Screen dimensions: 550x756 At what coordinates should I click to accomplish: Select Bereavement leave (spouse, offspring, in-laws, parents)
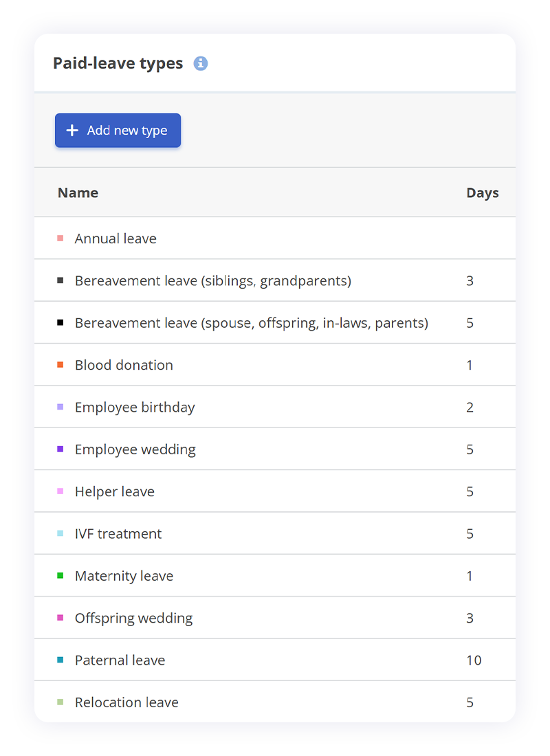(x=251, y=323)
